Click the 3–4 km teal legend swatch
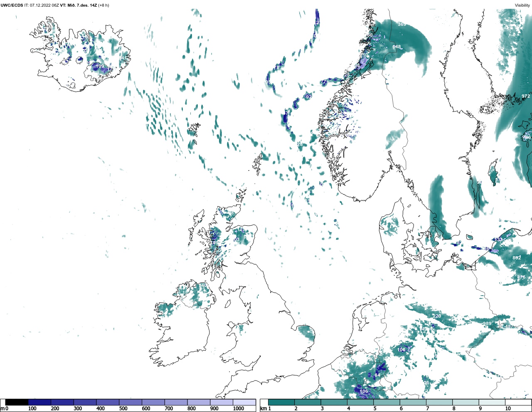 tap(334, 402)
